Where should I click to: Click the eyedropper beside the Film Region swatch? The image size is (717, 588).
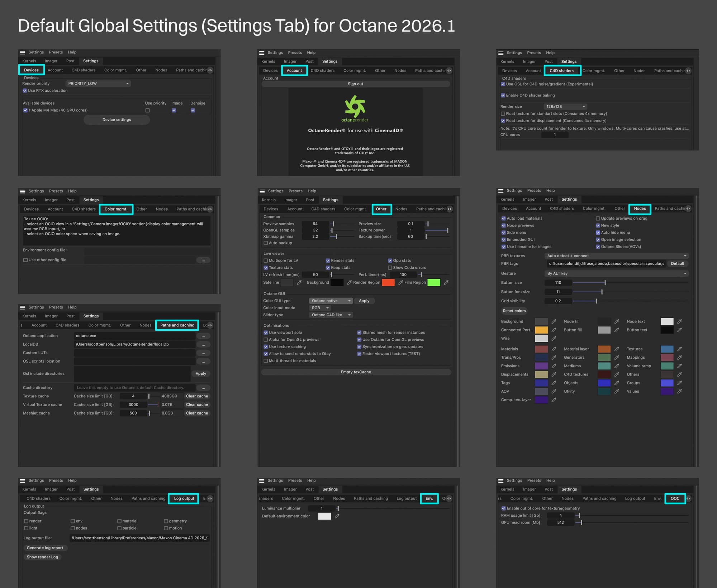[446, 283]
